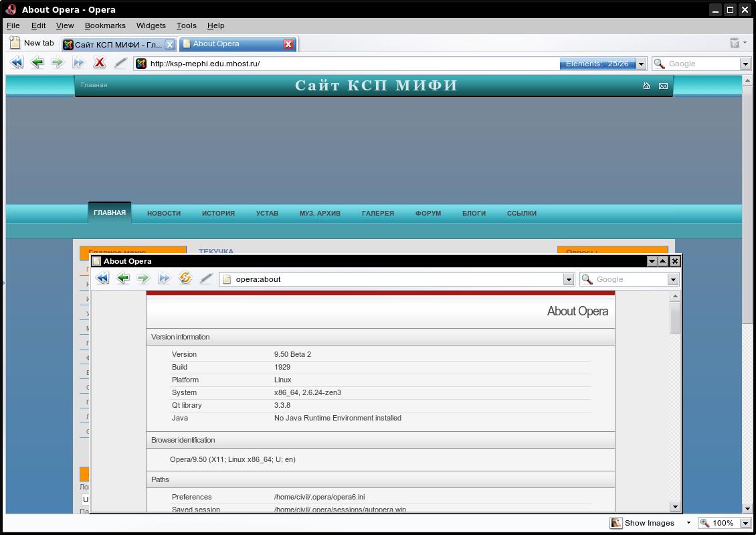Click the Rewind button in main toolbar
The height and width of the screenshot is (535, 756).
tap(17, 63)
